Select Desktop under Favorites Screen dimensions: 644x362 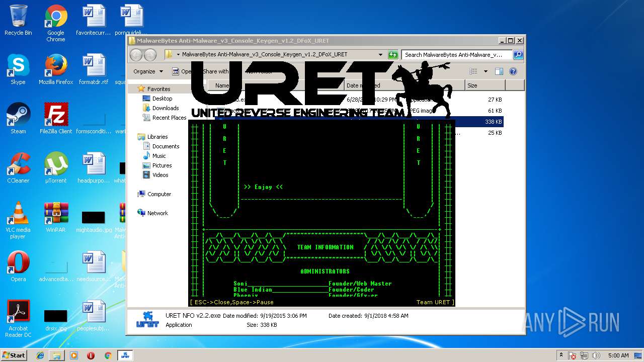(162, 99)
